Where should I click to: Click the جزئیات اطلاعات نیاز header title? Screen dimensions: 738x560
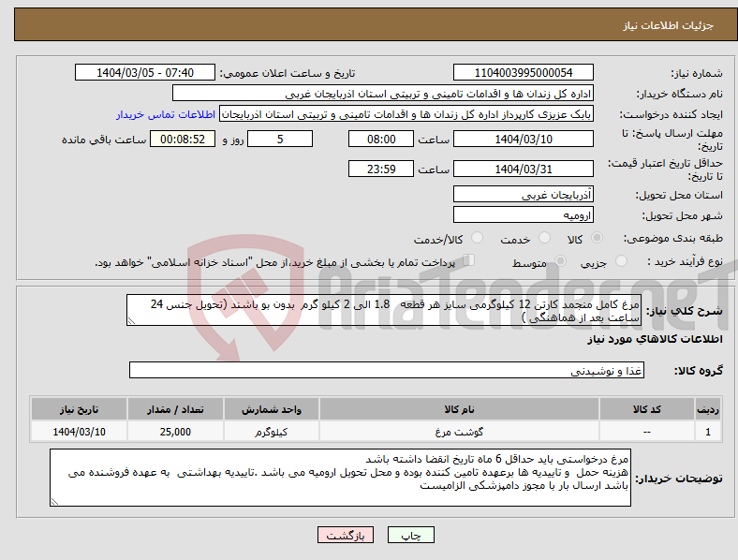click(669, 25)
